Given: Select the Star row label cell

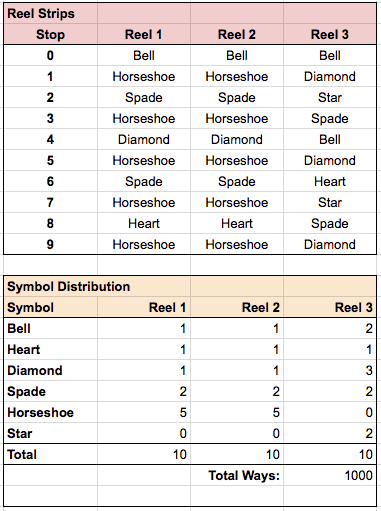Looking at the screenshot, I should click(x=51, y=433).
